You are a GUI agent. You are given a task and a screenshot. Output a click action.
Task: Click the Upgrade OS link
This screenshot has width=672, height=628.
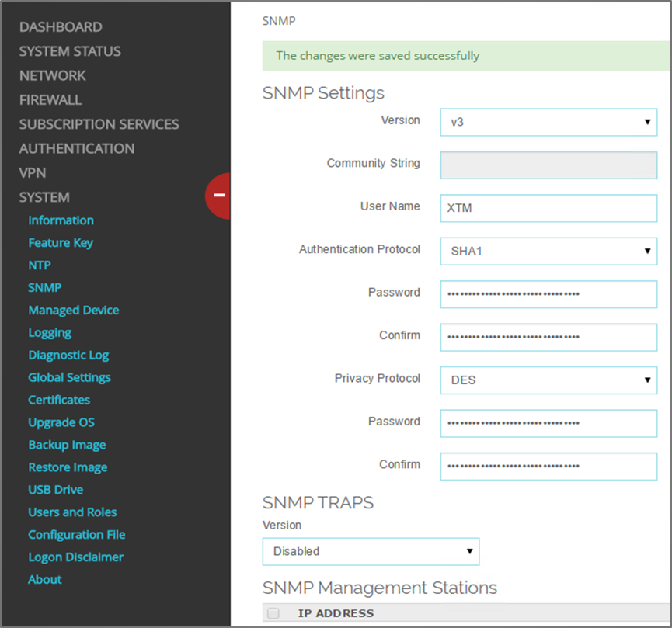pos(61,423)
